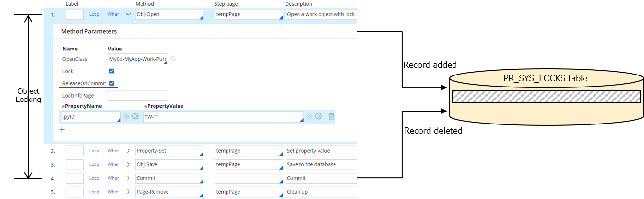Click When link on Property-Set step

pos(114,151)
